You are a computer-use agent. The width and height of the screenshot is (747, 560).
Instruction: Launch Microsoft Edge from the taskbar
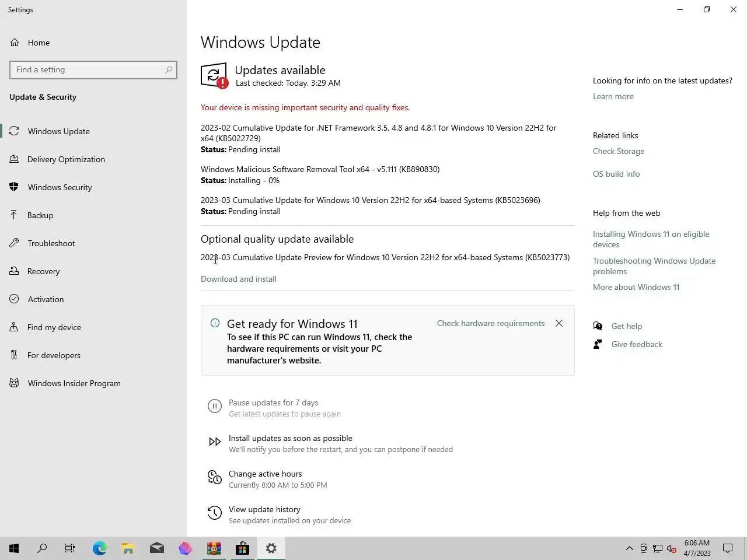tap(100, 548)
